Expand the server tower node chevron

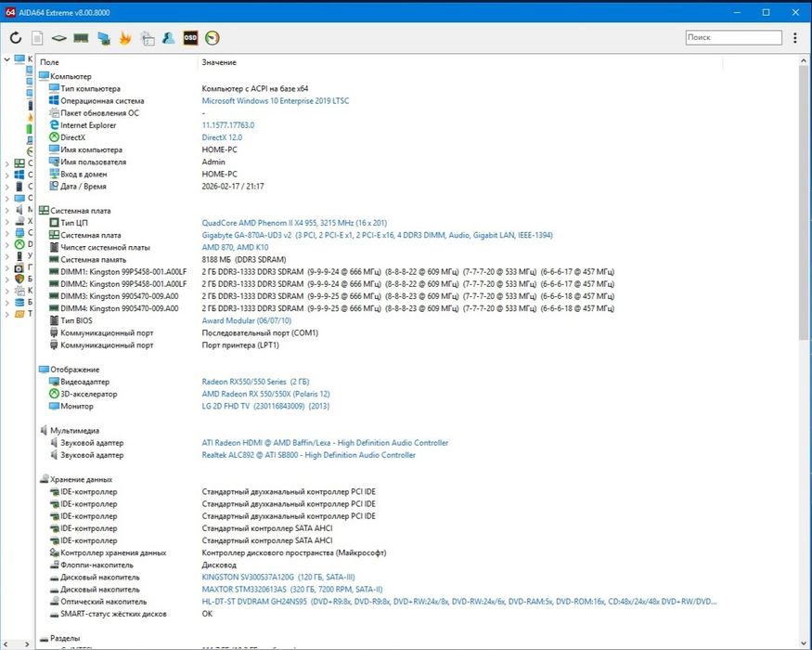click(6, 187)
